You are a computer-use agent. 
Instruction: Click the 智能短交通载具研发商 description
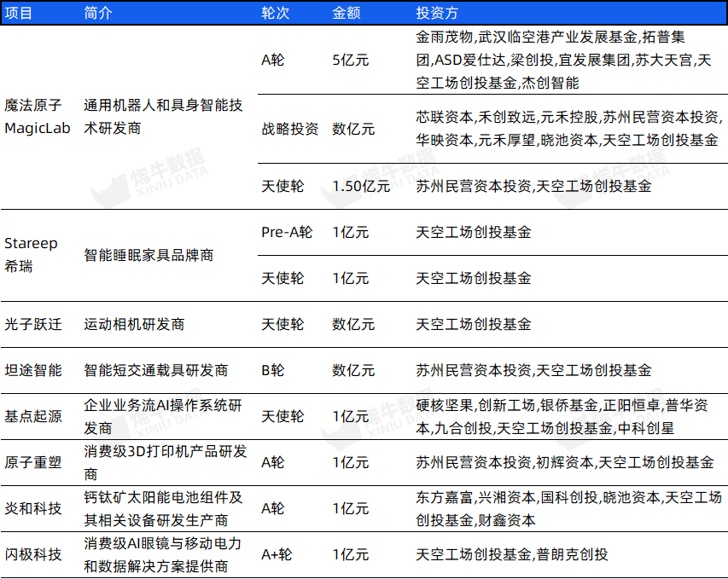(156, 370)
